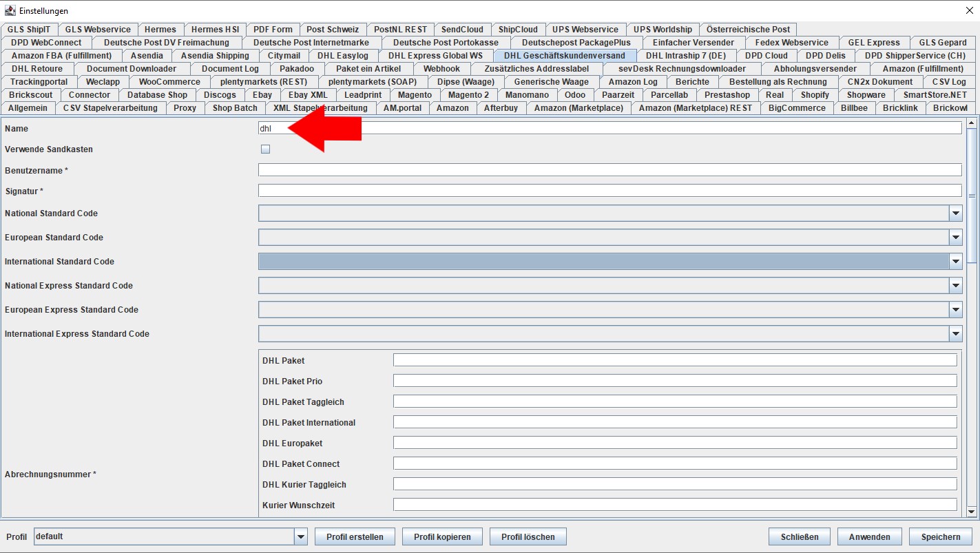Open the DHL Retoure tab
Image resolution: width=980 pixels, height=553 pixels.
coord(37,69)
